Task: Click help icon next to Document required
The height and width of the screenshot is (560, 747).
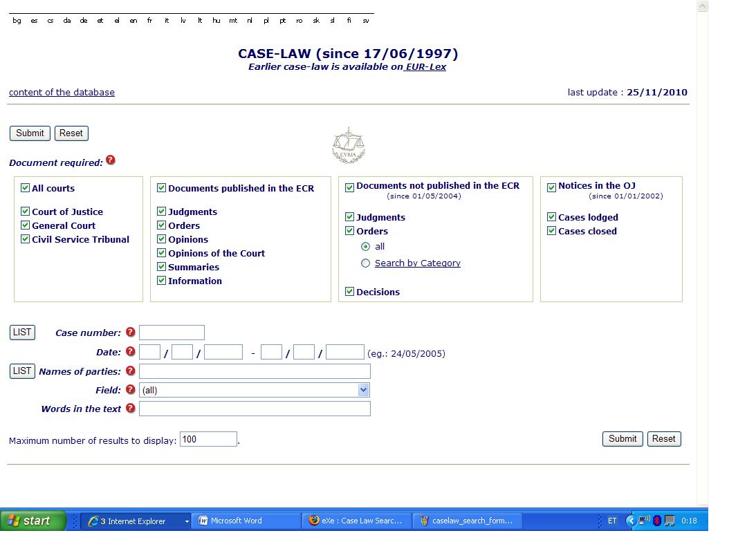Action: (x=111, y=160)
